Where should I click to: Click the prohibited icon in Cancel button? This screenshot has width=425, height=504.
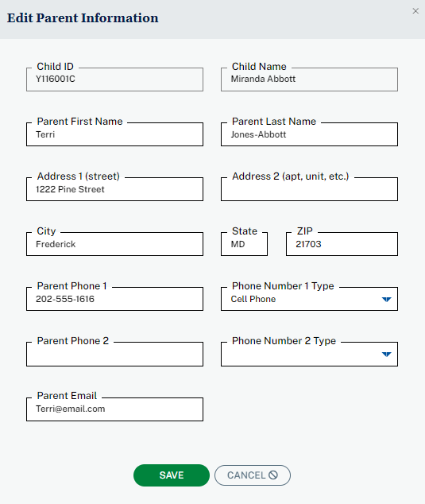pyautogui.click(x=273, y=475)
